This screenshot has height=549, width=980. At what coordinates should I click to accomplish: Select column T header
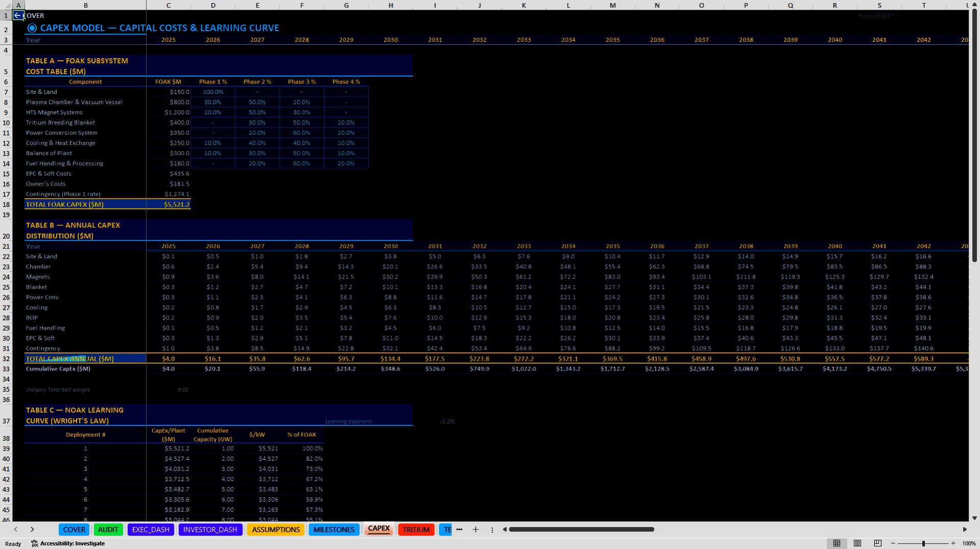click(924, 5)
